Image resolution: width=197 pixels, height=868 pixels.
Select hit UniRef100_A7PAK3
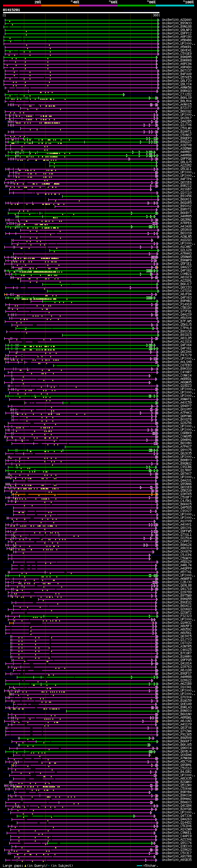177,413
